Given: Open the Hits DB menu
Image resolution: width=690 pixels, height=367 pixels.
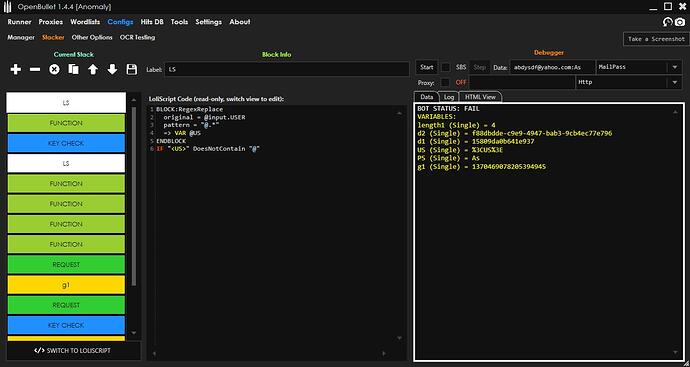Looking at the screenshot, I should click(x=152, y=22).
